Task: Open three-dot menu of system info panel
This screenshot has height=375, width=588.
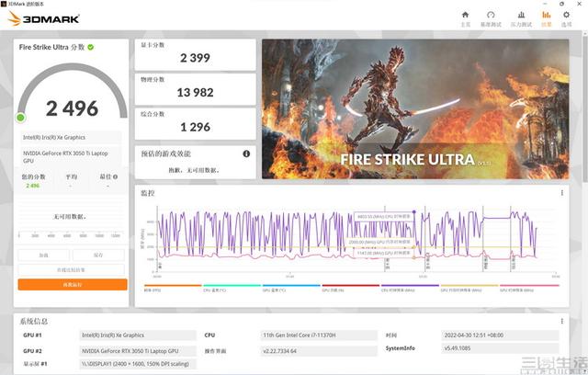Action: (x=561, y=321)
